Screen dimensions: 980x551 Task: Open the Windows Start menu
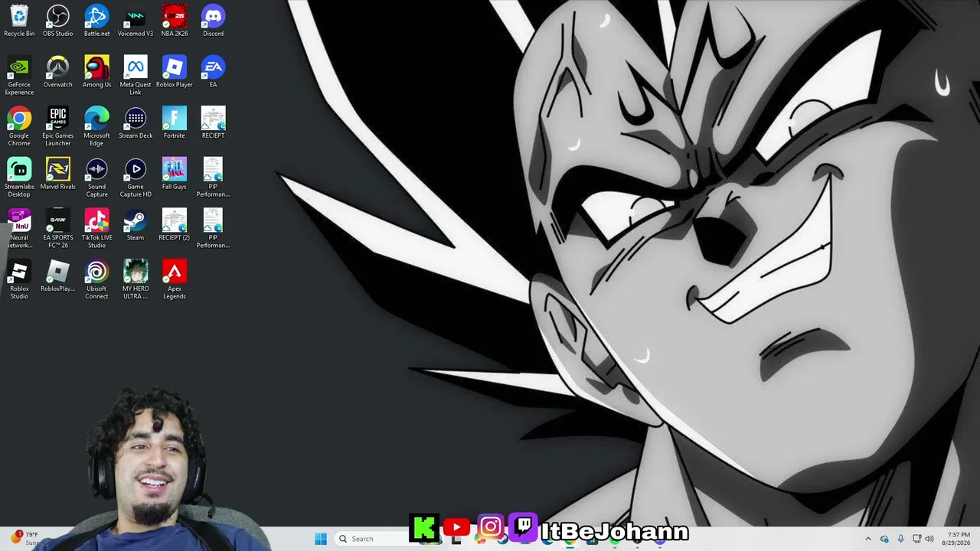321,539
